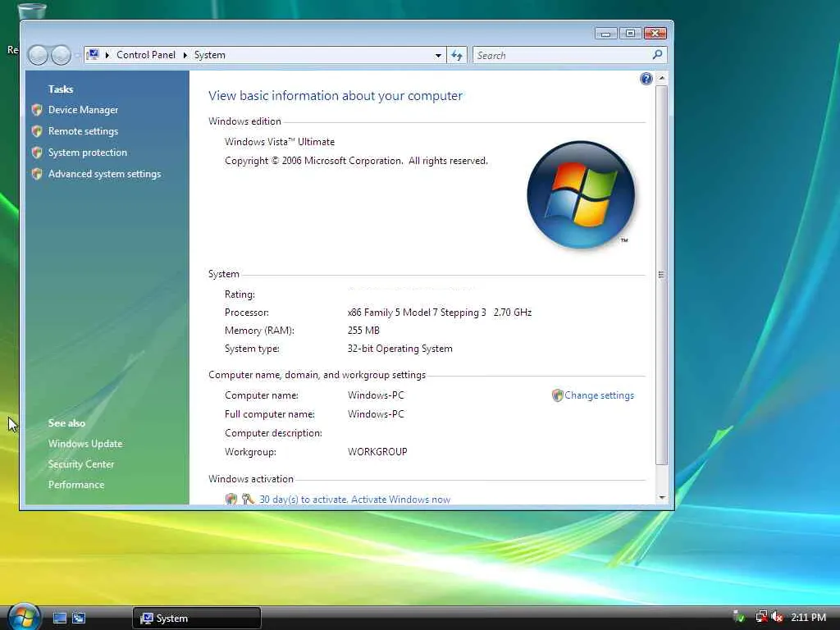The image size is (840, 630).
Task: Minimize the System window
Action: click(x=606, y=34)
